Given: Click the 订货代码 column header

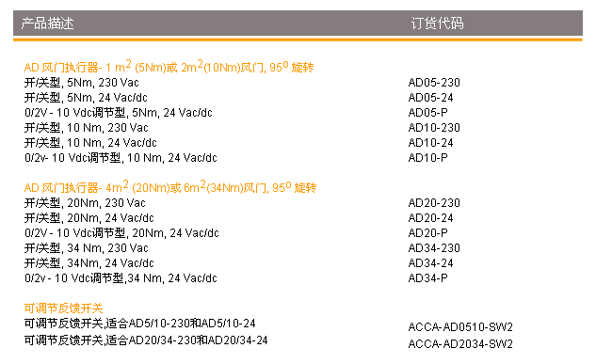Looking at the screenshot, I should [x=437, y=24].
